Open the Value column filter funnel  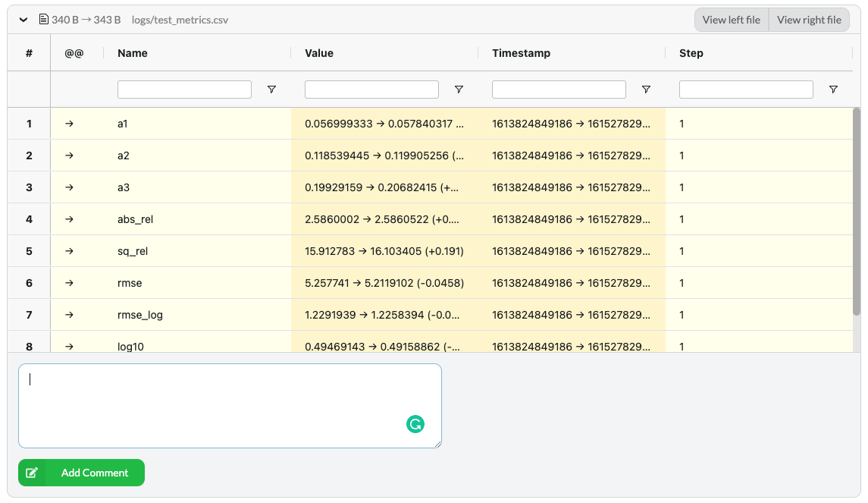(459, 89)
